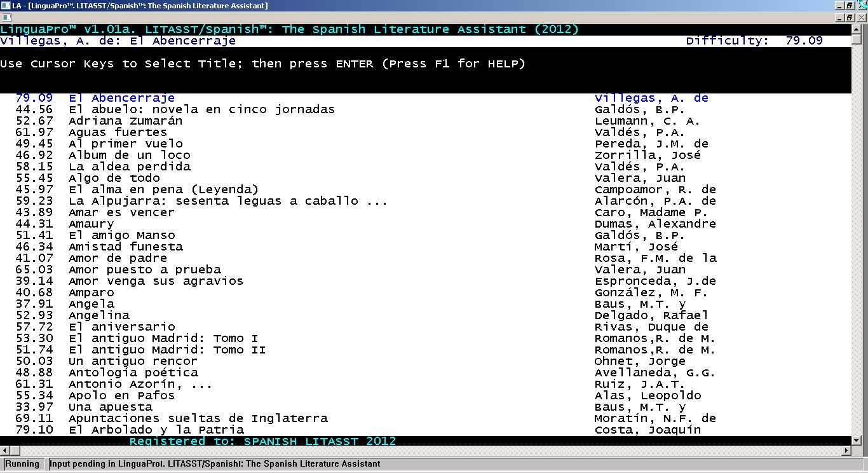Image resolution: width=868 pixels, height=473 pixels.
Task: Select the title Aguas fuertes
Action: click(118, 132)
